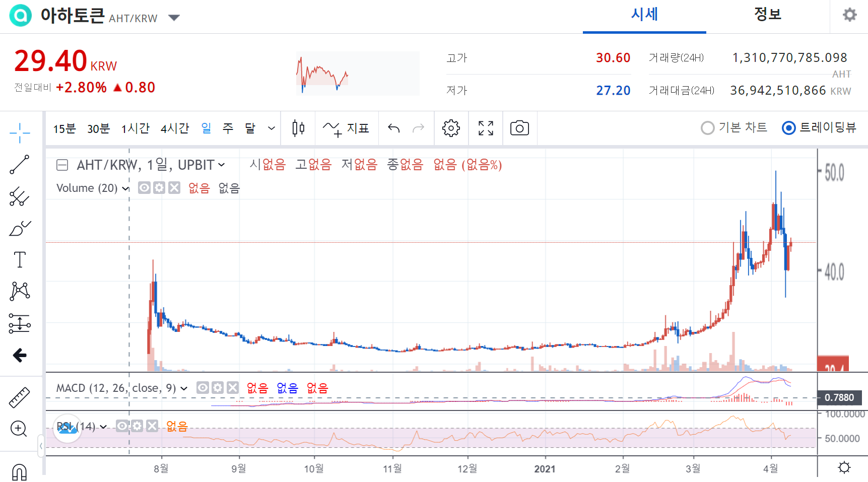Viewport: 868px width, 482px height.
Task: Click the 저가 value 27.20
Action: 613,91
